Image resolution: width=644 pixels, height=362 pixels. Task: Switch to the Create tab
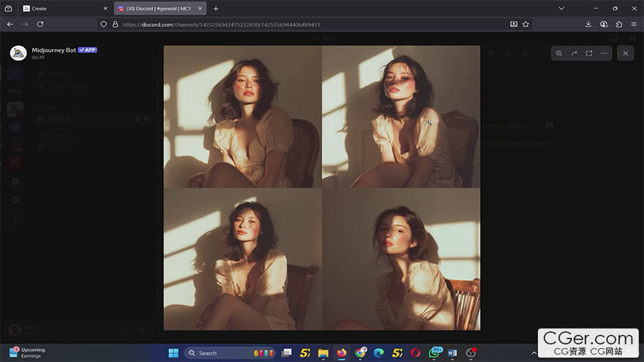[64, 8]
